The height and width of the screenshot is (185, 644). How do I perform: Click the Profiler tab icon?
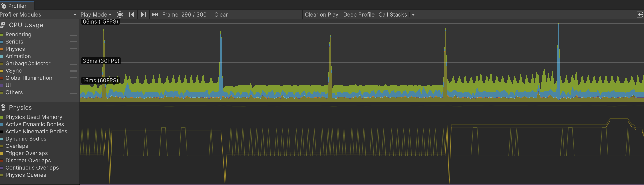pos(4,6)
